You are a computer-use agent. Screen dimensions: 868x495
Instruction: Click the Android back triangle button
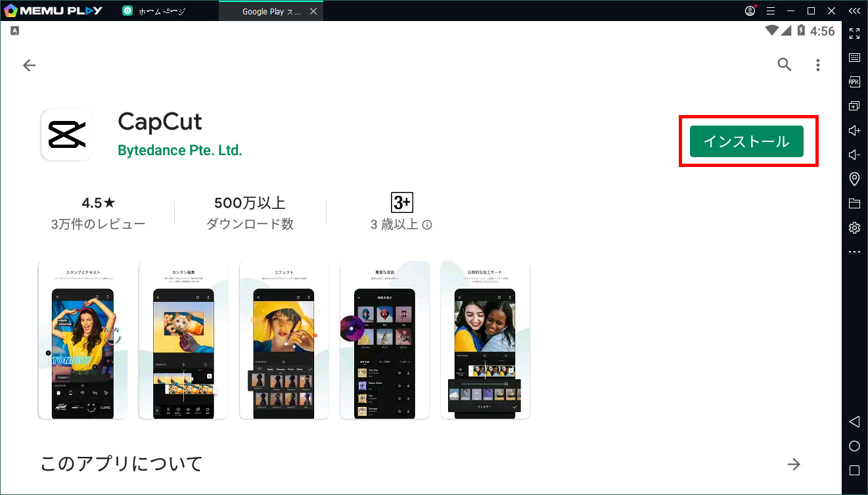(x=854, y=421)
